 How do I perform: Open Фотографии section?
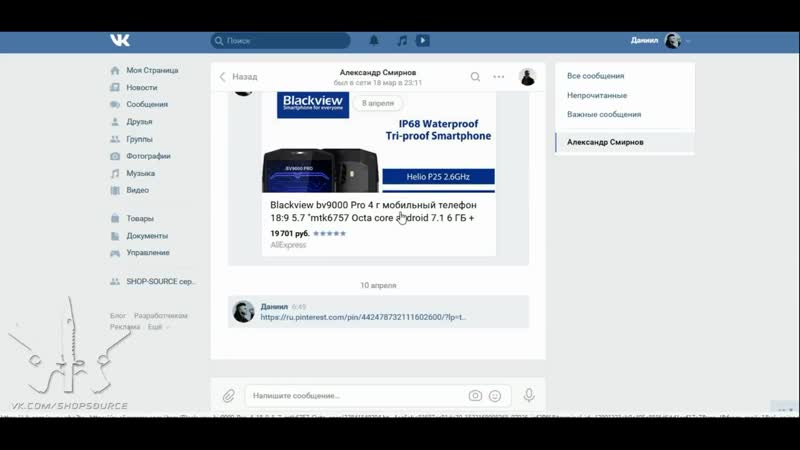pyautogui.click(x=148, y=156)
